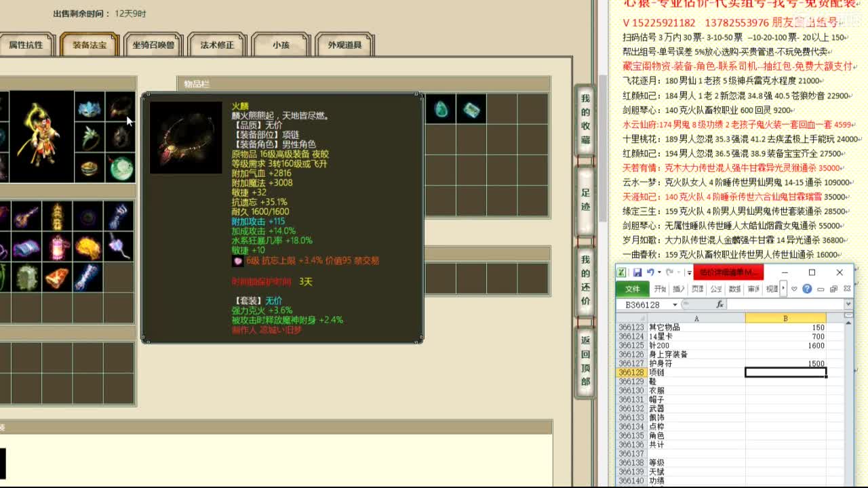Click the purple lute treasure icon
The width and height of the screenshot is (868, 488).
(27, 216)
